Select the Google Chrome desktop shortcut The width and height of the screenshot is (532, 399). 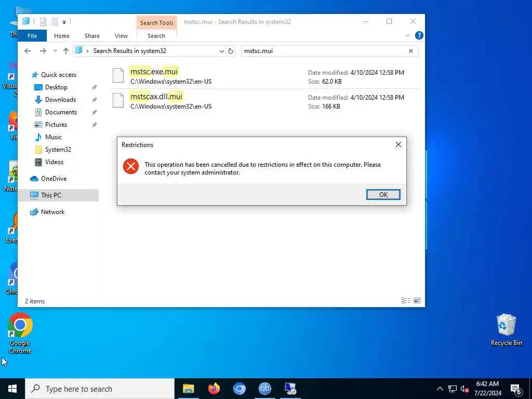pos(20,334)
